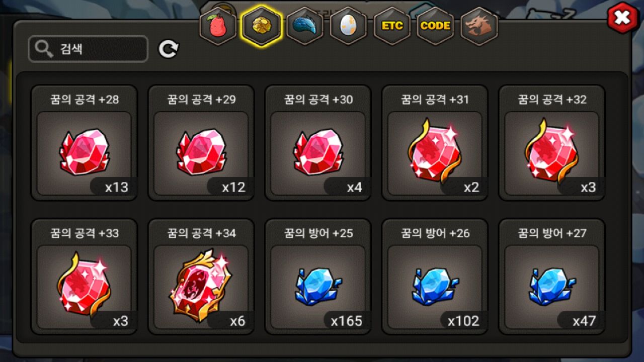Close the inventory with the red X
Viewport: 644px width, 362px height.
[622, 18]
